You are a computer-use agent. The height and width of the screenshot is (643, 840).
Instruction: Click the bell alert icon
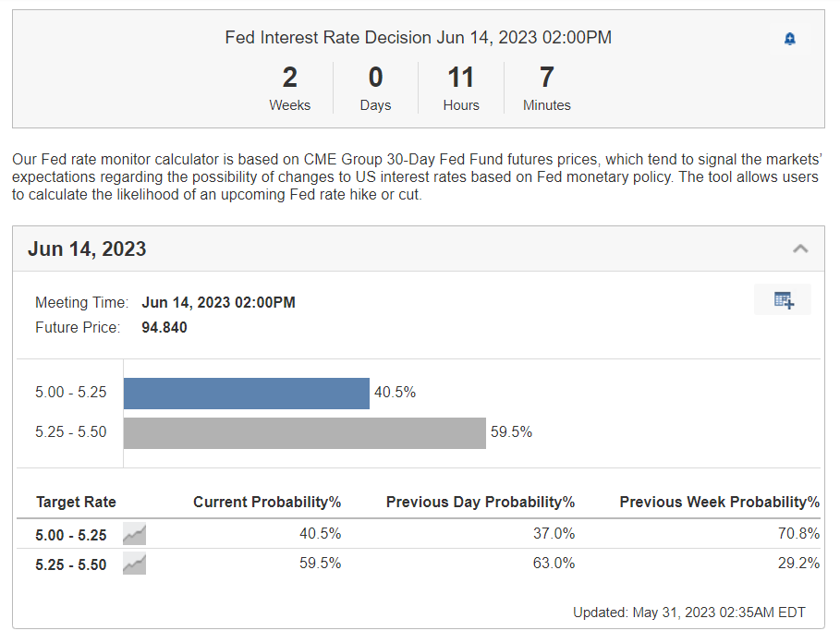point(789,39)
